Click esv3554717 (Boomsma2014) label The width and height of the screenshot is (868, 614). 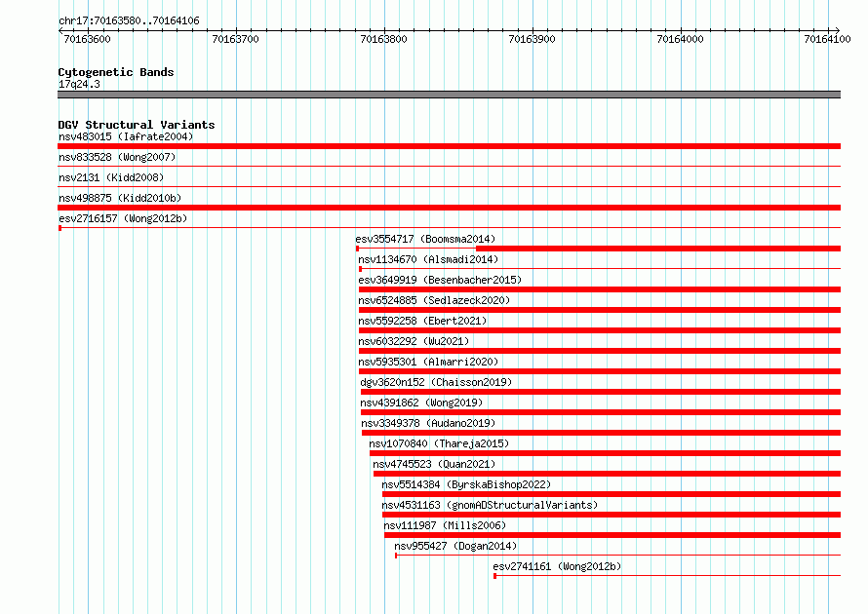click(425, 239)
